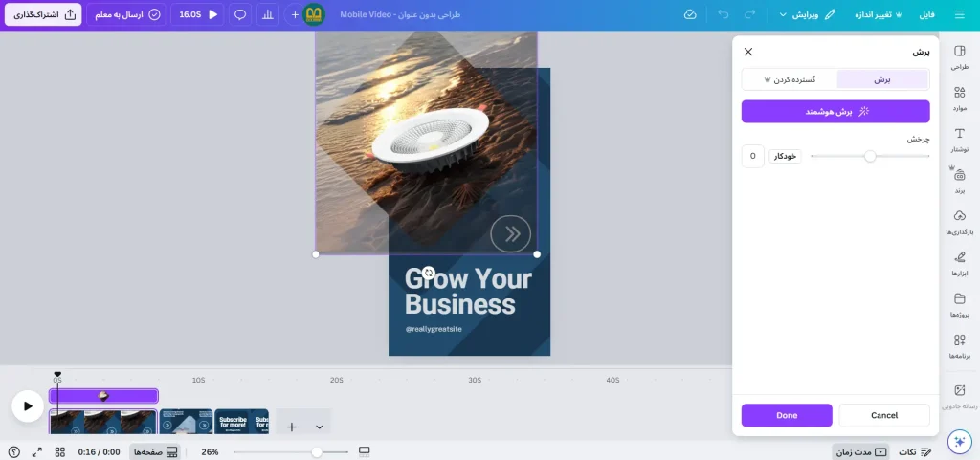Select the purple image clip track

103,396
